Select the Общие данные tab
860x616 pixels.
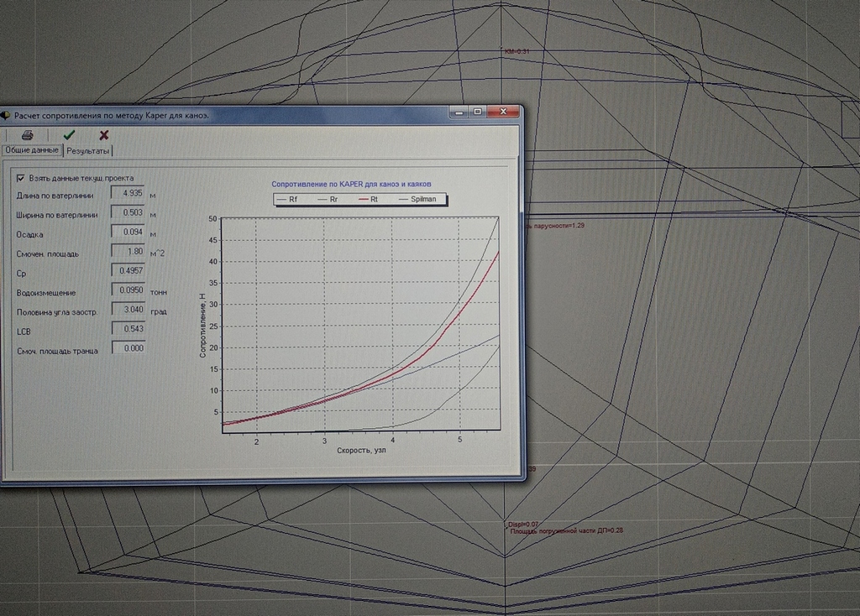click(x=31, y=150)
